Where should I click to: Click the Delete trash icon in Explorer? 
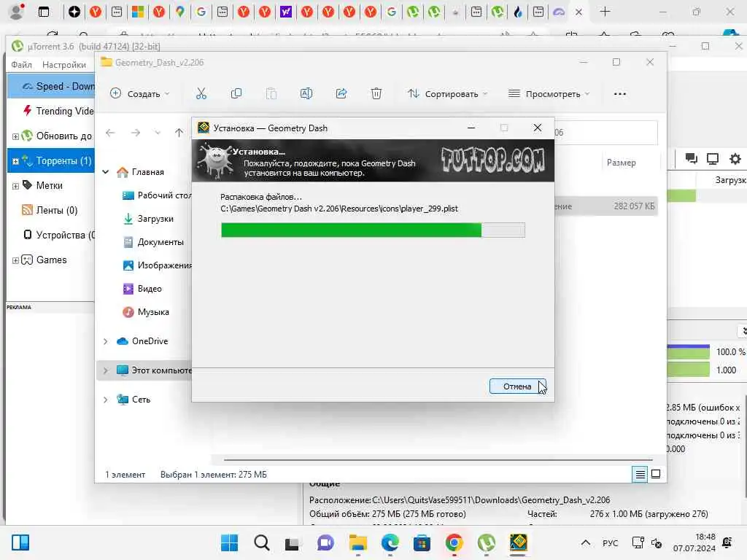[376, 94]
